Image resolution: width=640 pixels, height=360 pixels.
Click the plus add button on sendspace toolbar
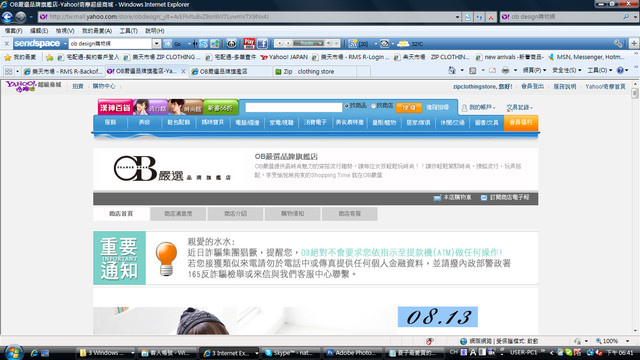[x=633, y=43]
